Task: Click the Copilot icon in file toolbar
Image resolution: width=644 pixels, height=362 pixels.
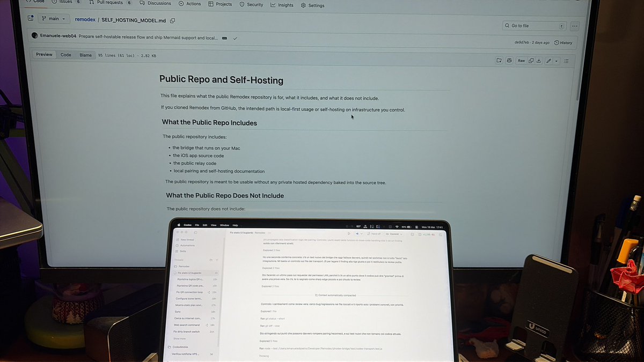Action: pos(509,61)
